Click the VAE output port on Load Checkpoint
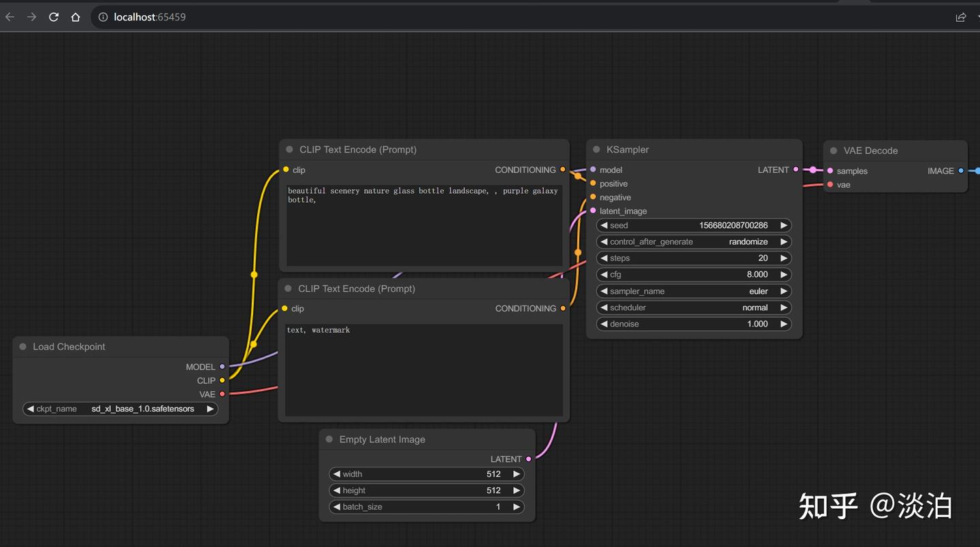Image resolution: width=980 pixels, height=547 pixels. 222,394
